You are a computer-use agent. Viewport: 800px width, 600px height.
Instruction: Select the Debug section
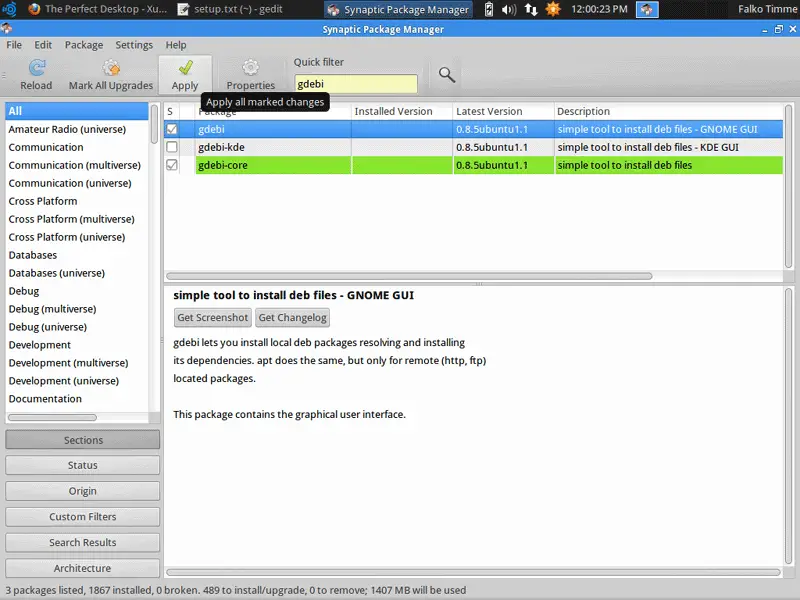pos(77,291)
